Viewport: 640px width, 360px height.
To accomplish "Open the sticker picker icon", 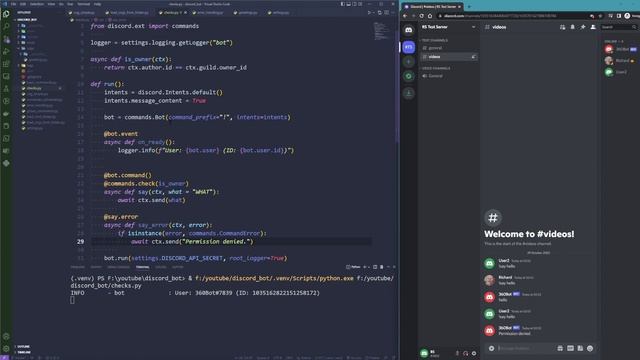I will (580, 348).
